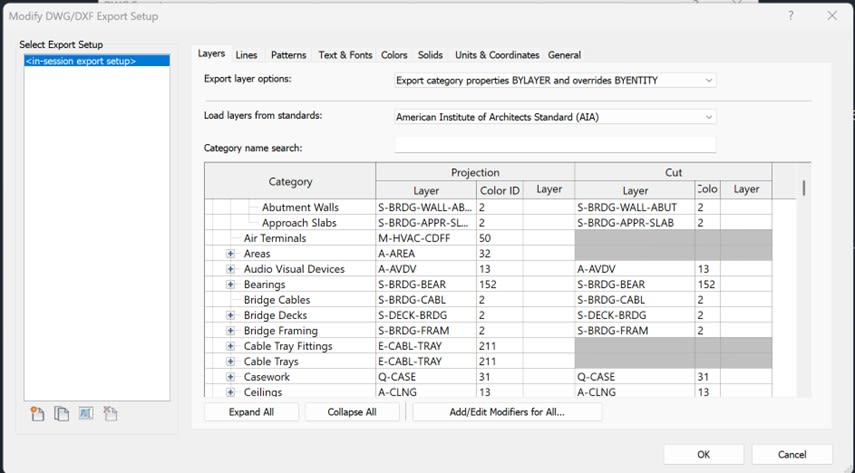Image resolution: width=855 pixels, height=473 pixels.
Task: Switch to the Layers tab
Action: tap(211, 53)
